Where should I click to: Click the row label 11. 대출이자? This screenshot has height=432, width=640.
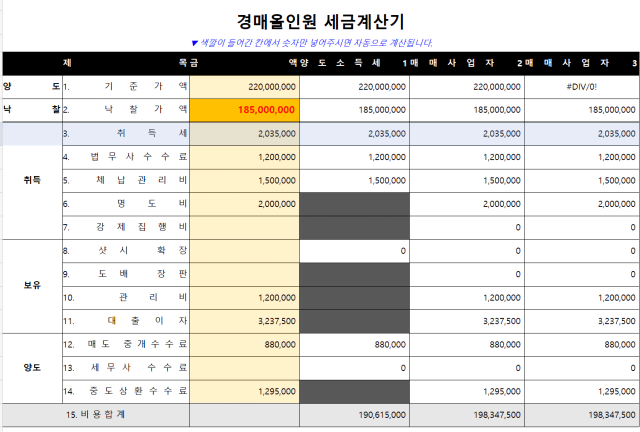click(126, 321)
